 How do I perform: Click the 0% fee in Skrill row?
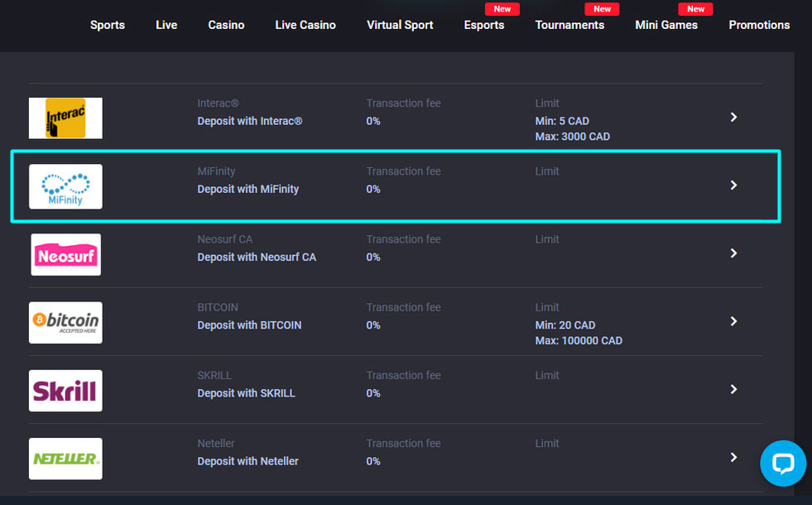click(x=372, y=393)
